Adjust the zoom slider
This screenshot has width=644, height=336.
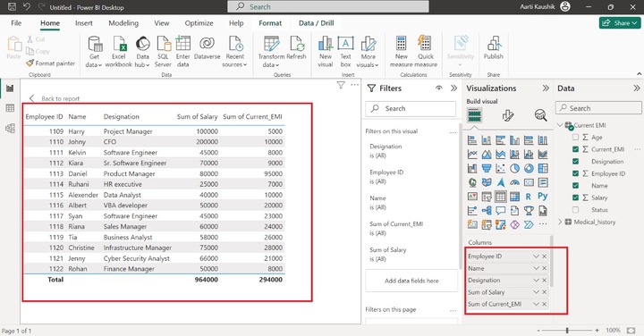coord(567,331)
